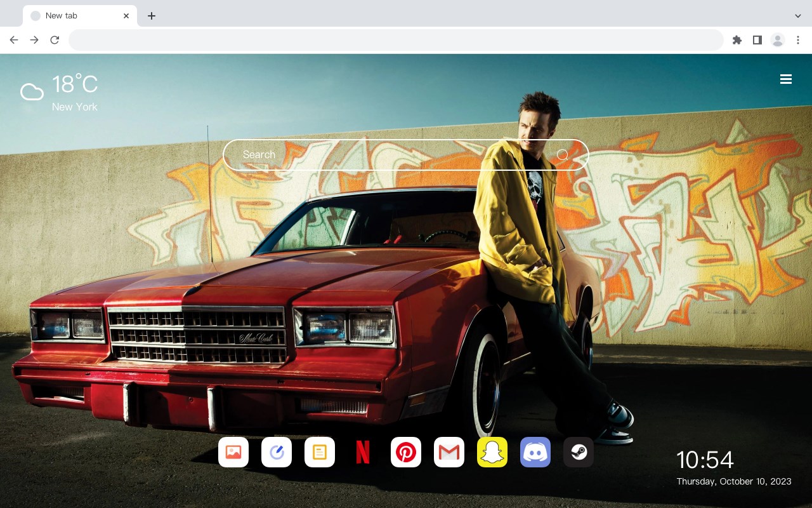The width and height of the screenshot is (812, 508).
Task: Expand the tab search dropdown
Action: tap(798, 16)
